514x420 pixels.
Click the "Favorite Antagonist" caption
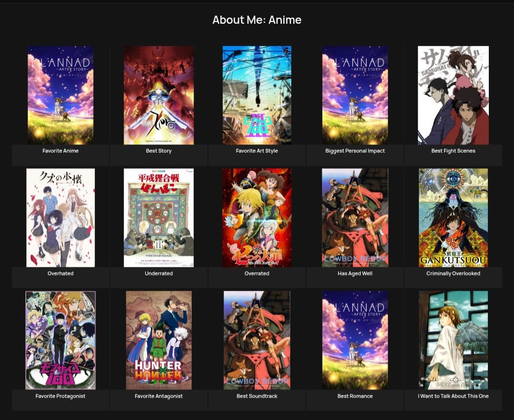[x=158, y=396]
